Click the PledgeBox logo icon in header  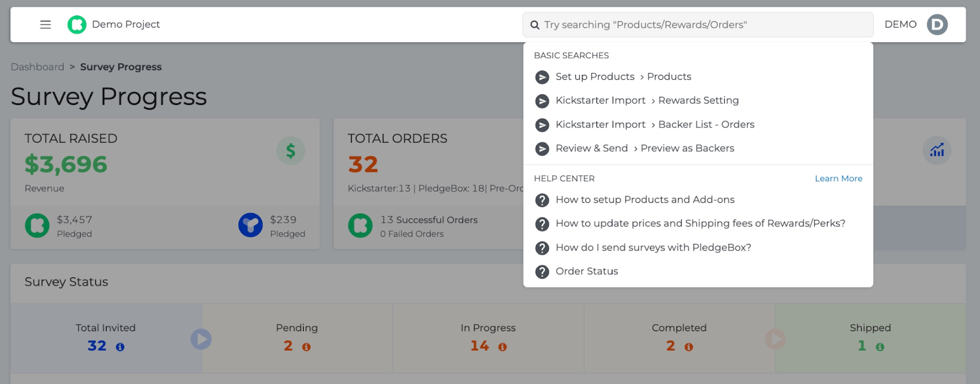[77, 24]
